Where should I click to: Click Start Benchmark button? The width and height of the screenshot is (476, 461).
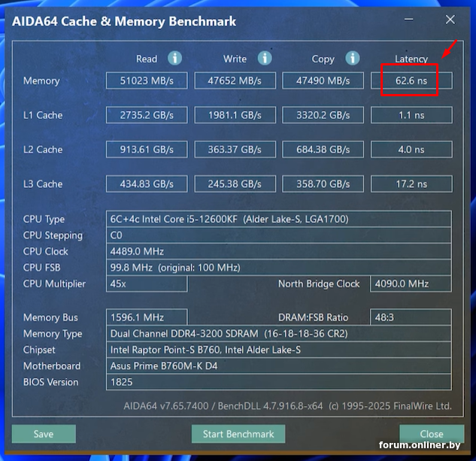pos(238,434)
